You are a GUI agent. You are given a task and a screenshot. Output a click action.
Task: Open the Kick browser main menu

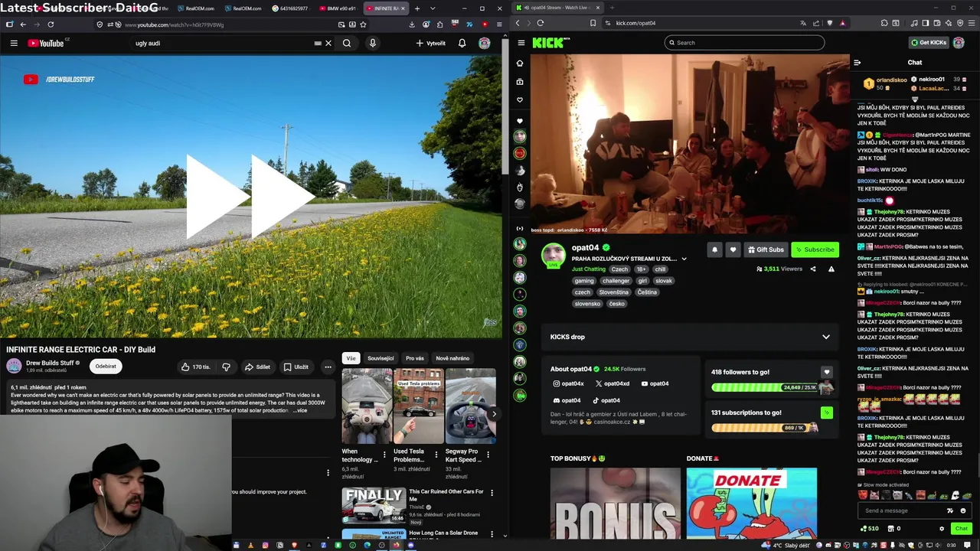(x=970, y=23)
